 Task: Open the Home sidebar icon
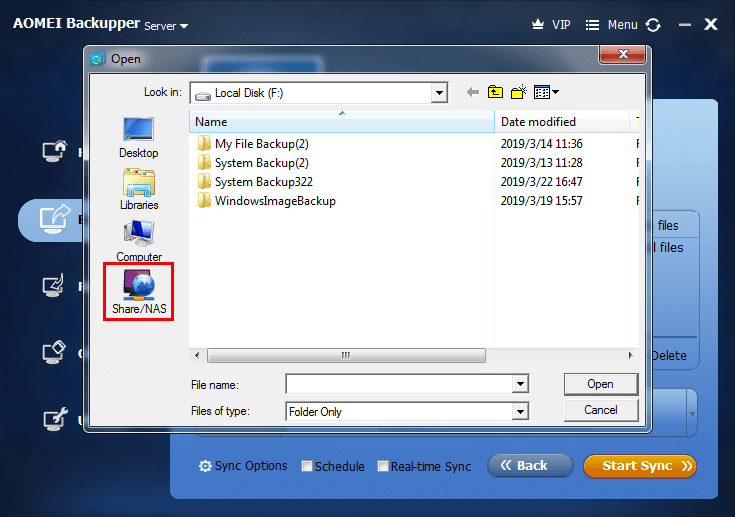[x=54, y=151]
